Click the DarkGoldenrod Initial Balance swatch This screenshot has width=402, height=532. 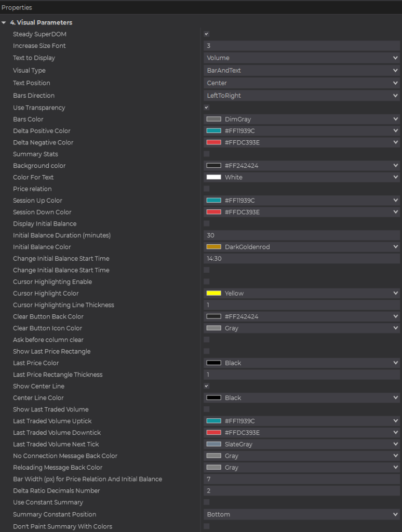(214, 247)
